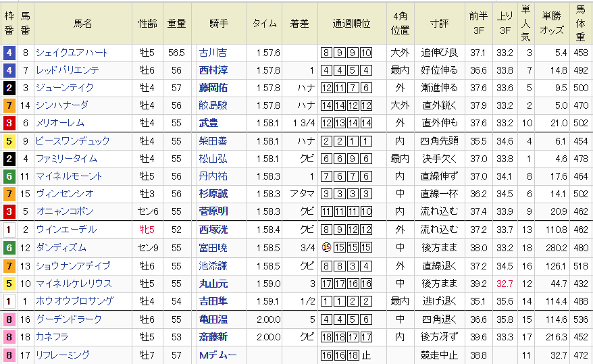Open horse オニャンコポン link
Screen dimensions: 593x364
(x=68, y=211)
